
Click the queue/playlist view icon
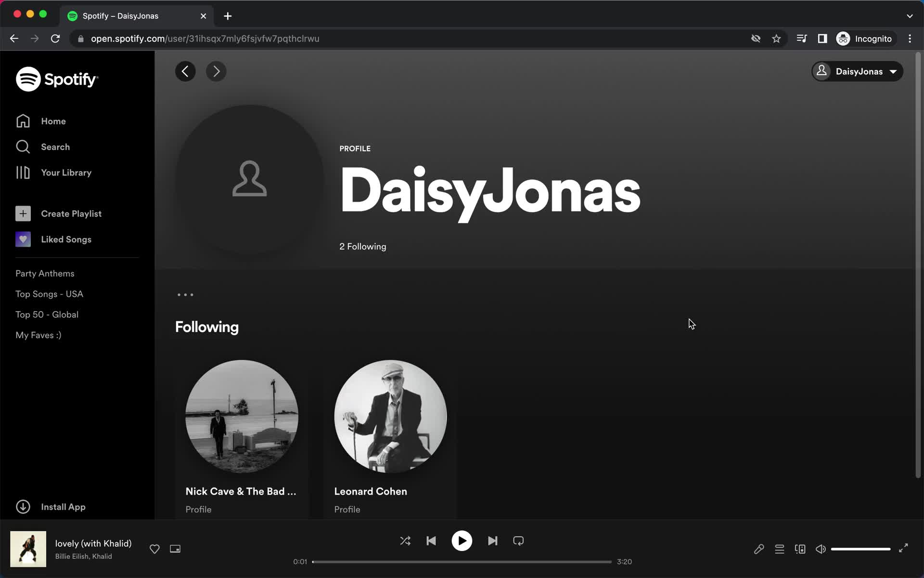pyautogui.click(x=780, y=549)
